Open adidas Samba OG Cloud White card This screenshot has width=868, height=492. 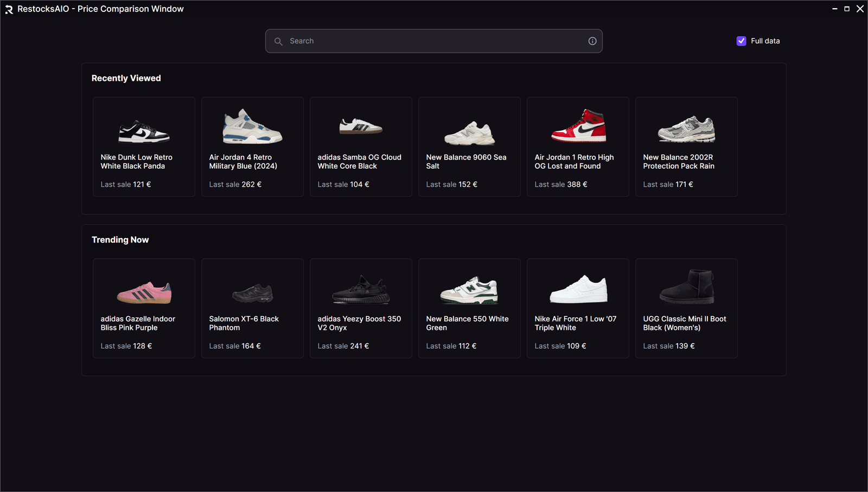361,147
